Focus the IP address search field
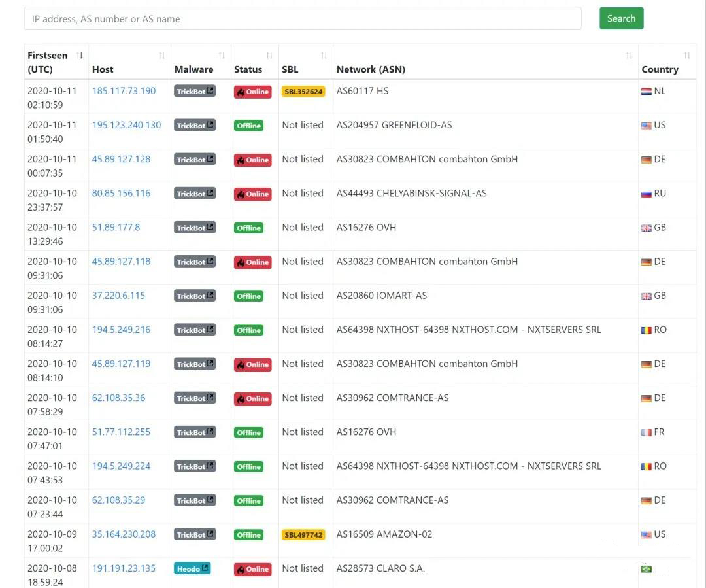This screenshot has height=588, width=706. [x=302, y=19]
